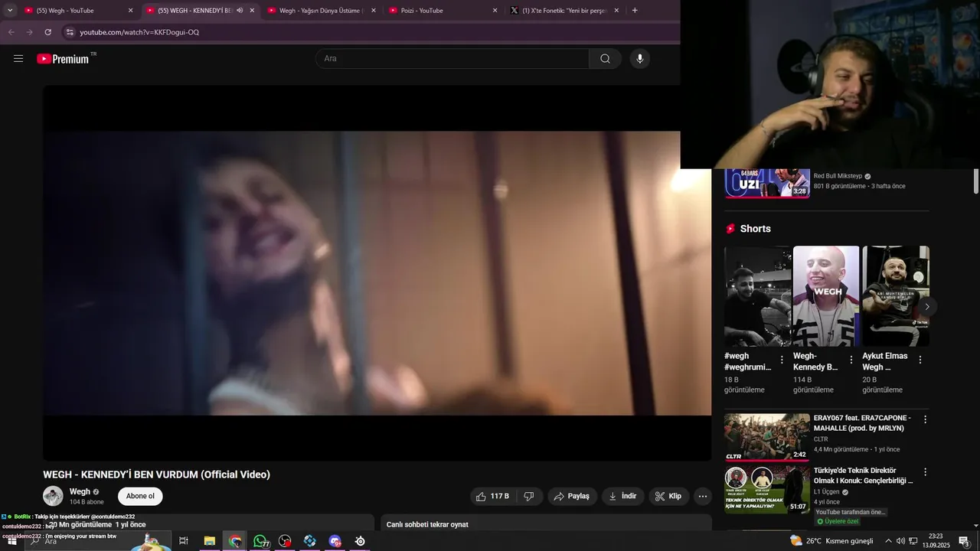This screenshot has height=551, width=980.
Task: Like the video with 117 B likes
Action: point(492,497)
